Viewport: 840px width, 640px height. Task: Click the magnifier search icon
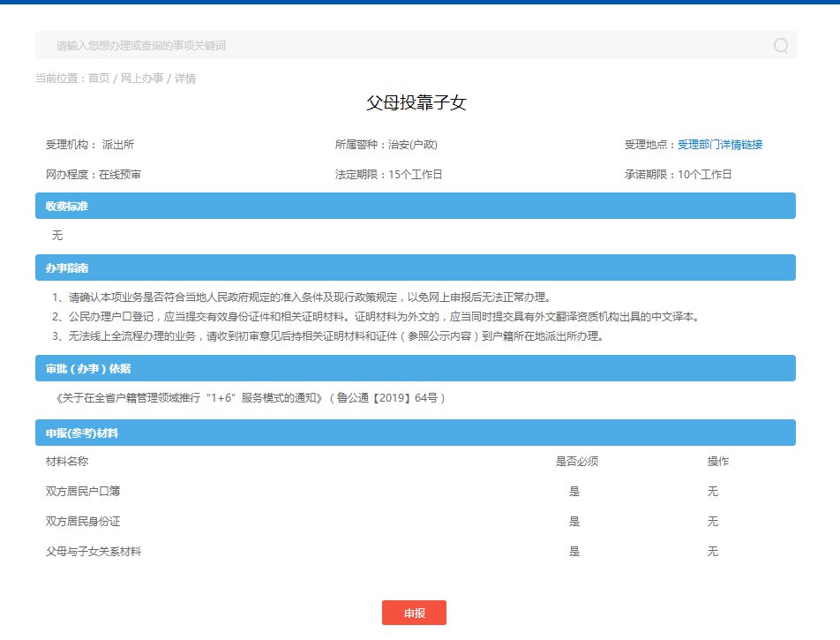pos(780,45)
